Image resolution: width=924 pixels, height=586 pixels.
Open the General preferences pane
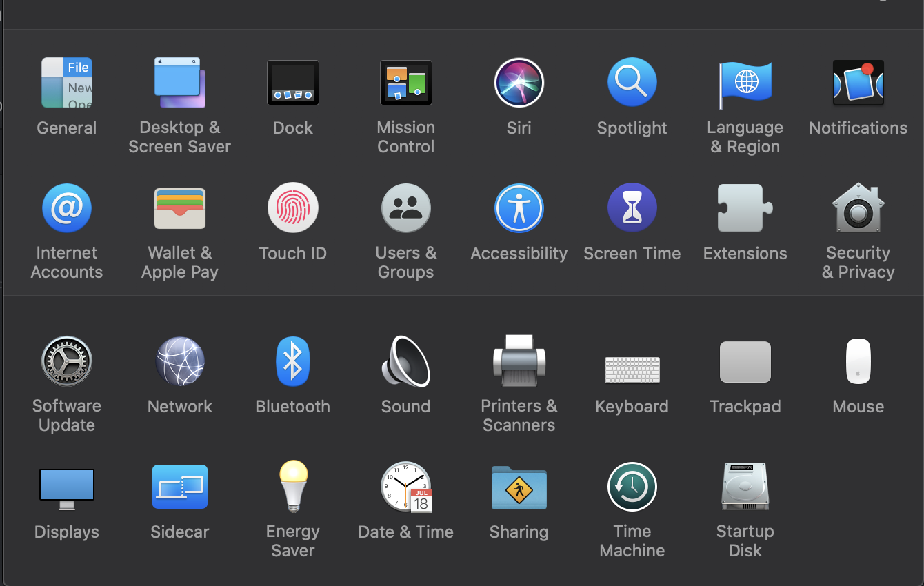67,83
